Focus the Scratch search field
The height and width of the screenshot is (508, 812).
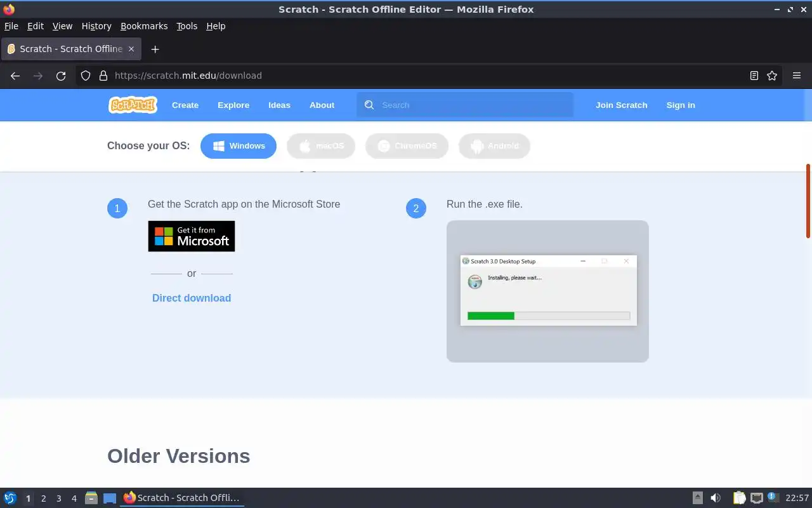[465, 105]
